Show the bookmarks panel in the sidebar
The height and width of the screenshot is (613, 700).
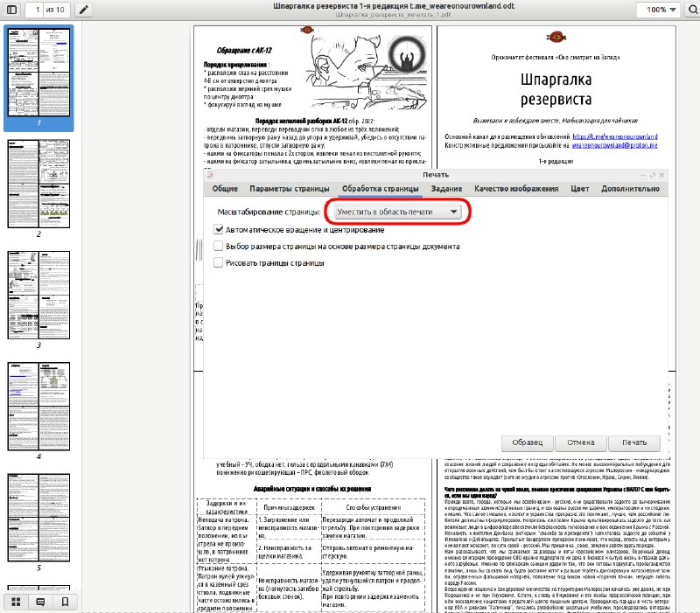65,602
